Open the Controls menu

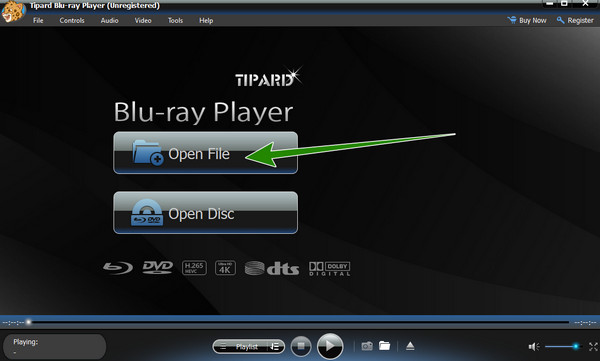tap(72, 21)
